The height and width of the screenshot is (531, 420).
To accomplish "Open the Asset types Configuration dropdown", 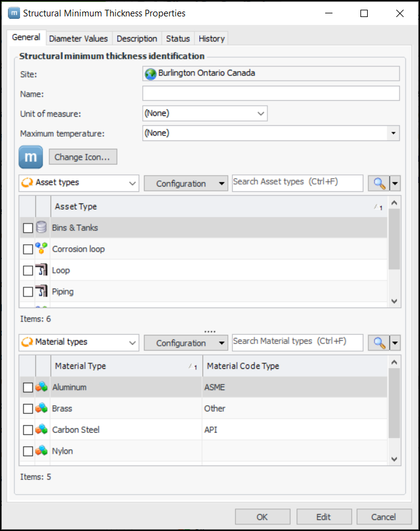I will [x=185, y=183].
